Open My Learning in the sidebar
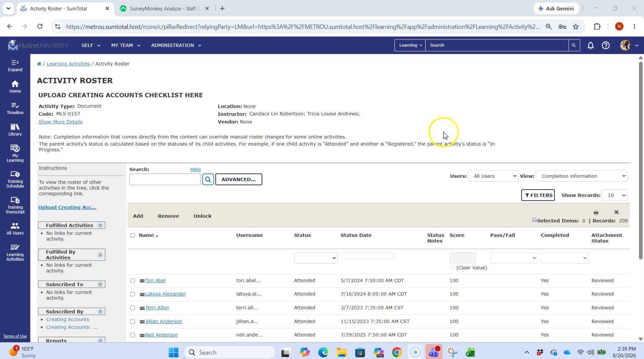Image resolution: width=644 pixels, height=359 pixels. pyautogui.click(x=15, y=153)
